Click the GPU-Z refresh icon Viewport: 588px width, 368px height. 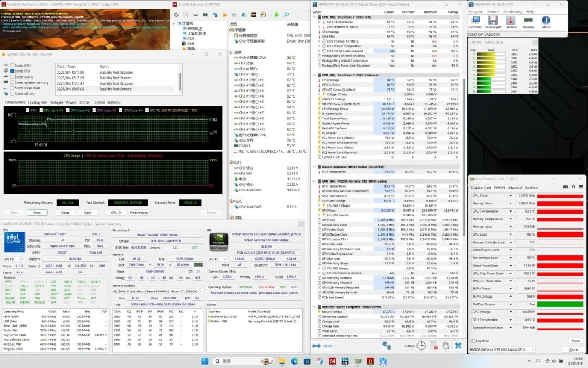click(573, 186)
